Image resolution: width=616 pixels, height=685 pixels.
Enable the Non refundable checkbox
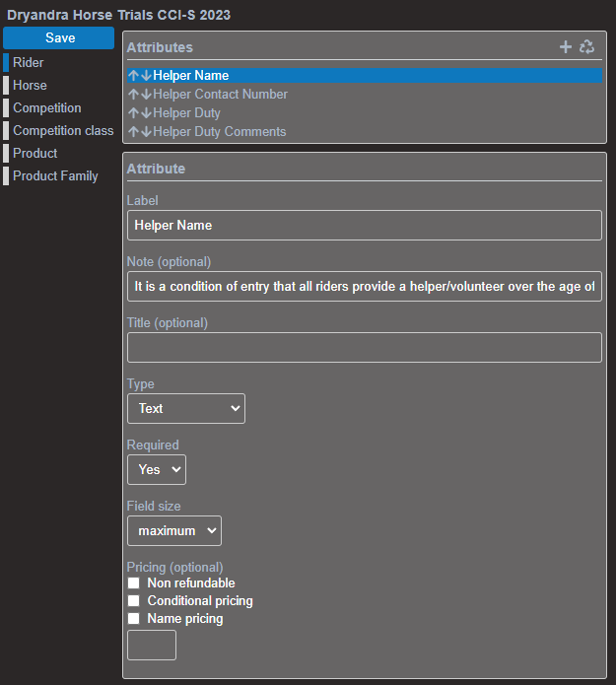pos(134,583)
